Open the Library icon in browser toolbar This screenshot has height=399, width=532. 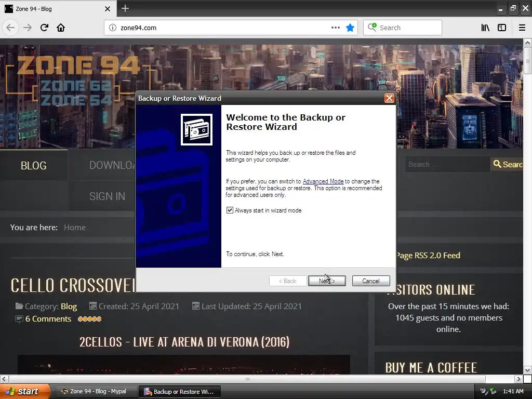tap(485, 28)
